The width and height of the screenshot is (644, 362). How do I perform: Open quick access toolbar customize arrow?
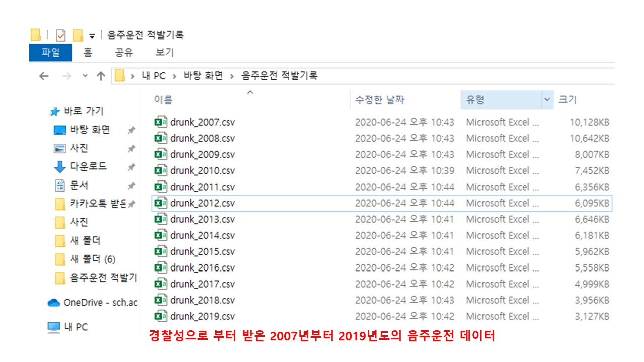pos(92,36)
